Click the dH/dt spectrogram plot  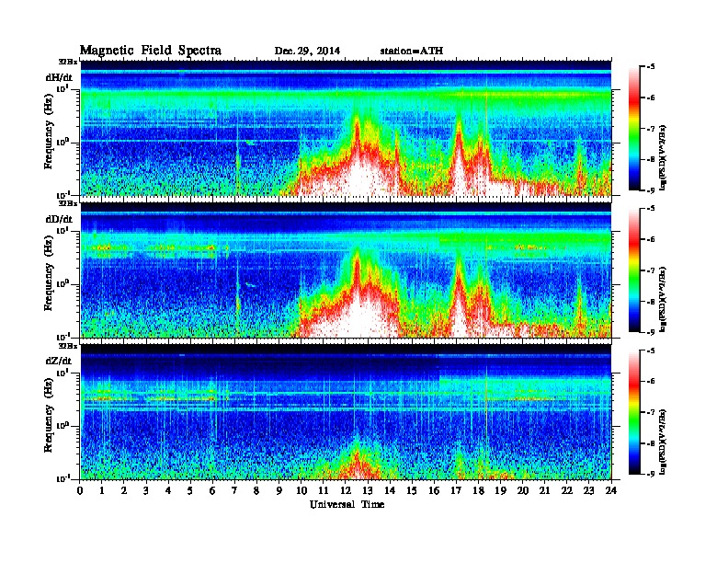(346, 128)
